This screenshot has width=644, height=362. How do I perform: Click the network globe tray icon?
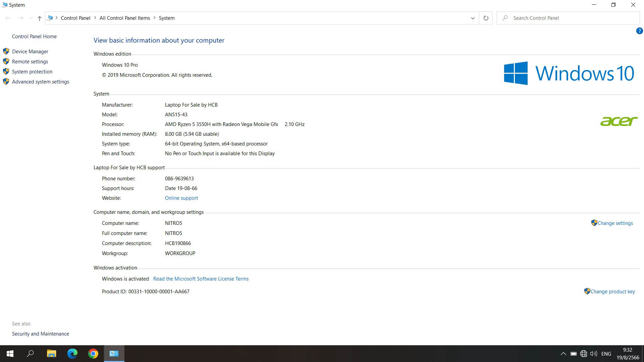click(584, 354)
